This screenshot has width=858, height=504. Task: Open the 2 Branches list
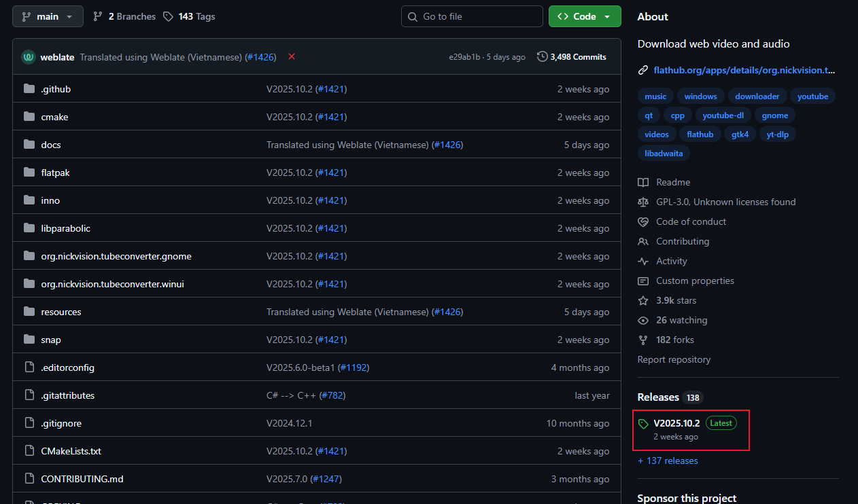[x=124, y=16]
